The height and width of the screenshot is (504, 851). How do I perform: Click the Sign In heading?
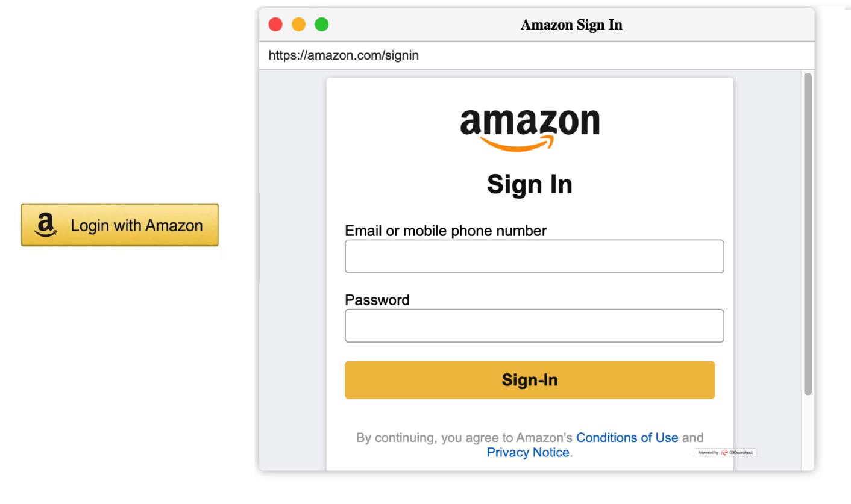[x=529, y=184]
